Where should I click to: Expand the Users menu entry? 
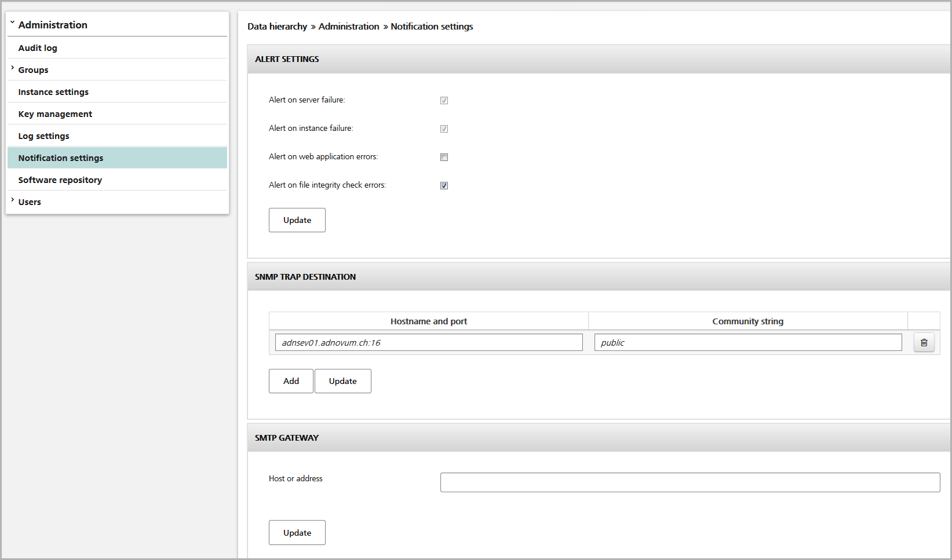(x=12, y=200)
